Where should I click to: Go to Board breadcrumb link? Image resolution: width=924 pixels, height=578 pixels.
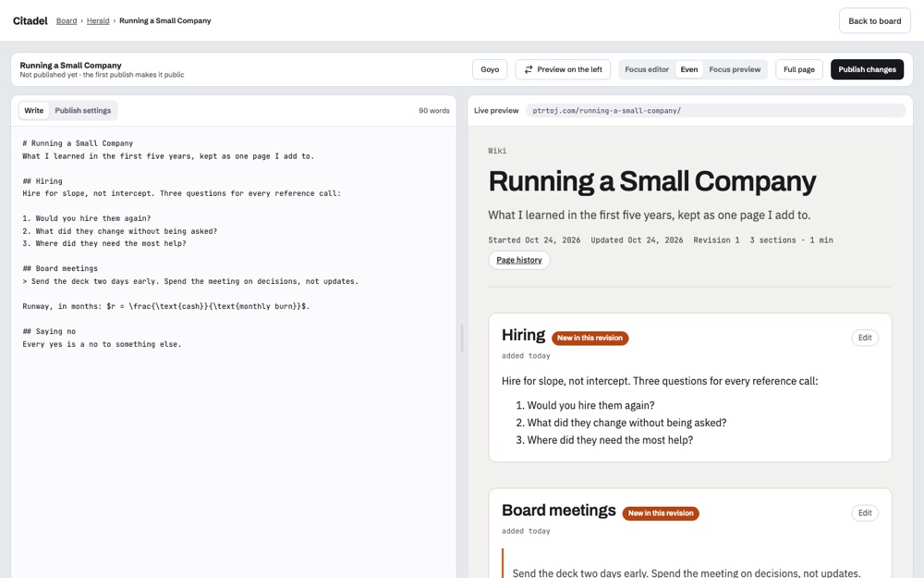[x=67, y=20]
